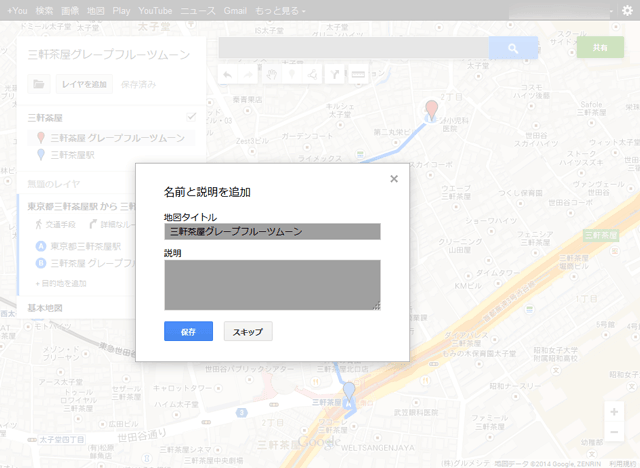Click the 詳細なルート arrow link
The image size is (640, 468).
point(112,224)
